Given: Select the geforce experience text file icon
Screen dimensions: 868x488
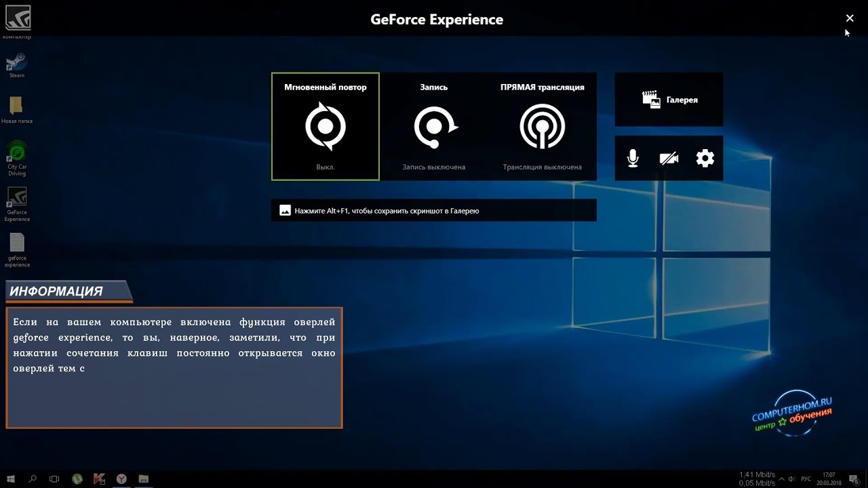Looking at the screenshot, I should pyautogui.click(x=17, y=250).
